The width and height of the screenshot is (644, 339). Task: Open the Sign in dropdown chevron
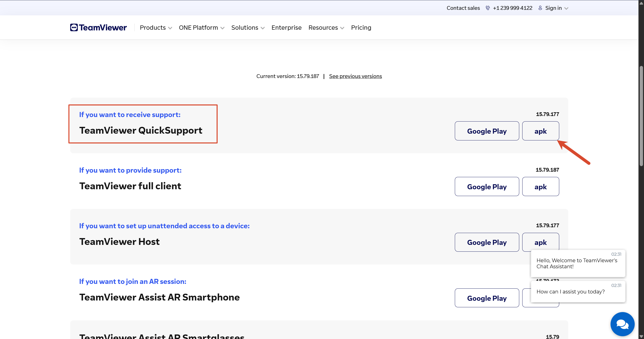(x=566, y=8)
